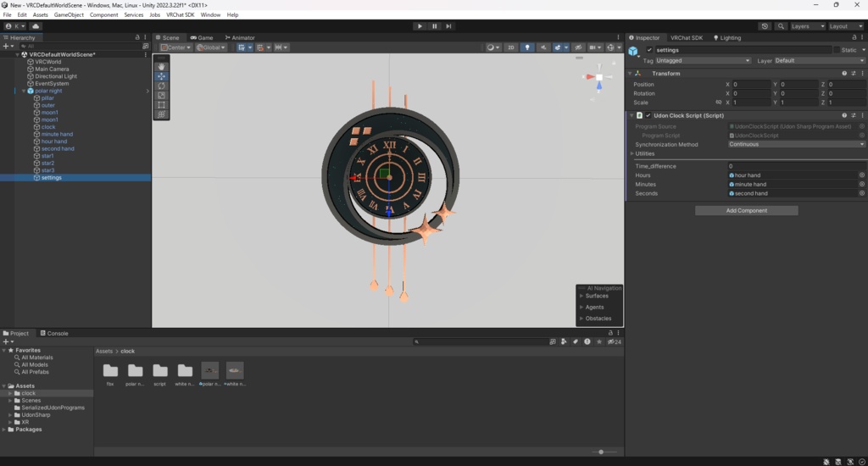This screenshot has height=466, width=868.
Task: Collapse the polar night hierarchy item
Action: click(x=24, y=91)
